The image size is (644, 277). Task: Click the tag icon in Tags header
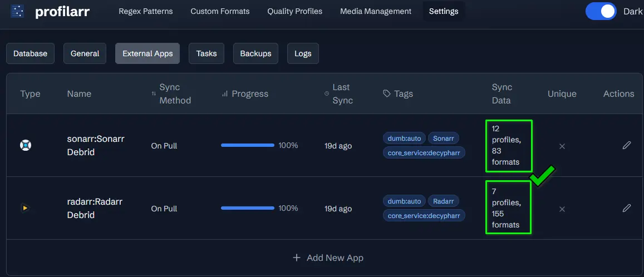click(386, 93)
